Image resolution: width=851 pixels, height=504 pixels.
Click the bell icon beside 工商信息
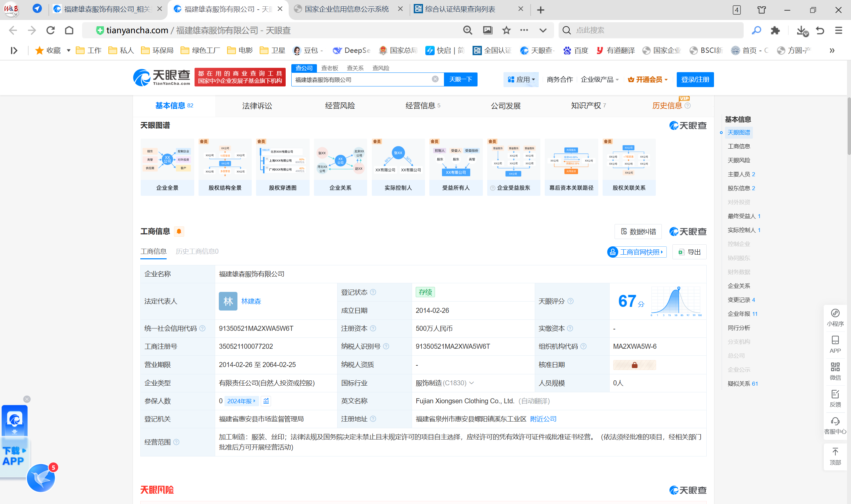coord(179,232)
